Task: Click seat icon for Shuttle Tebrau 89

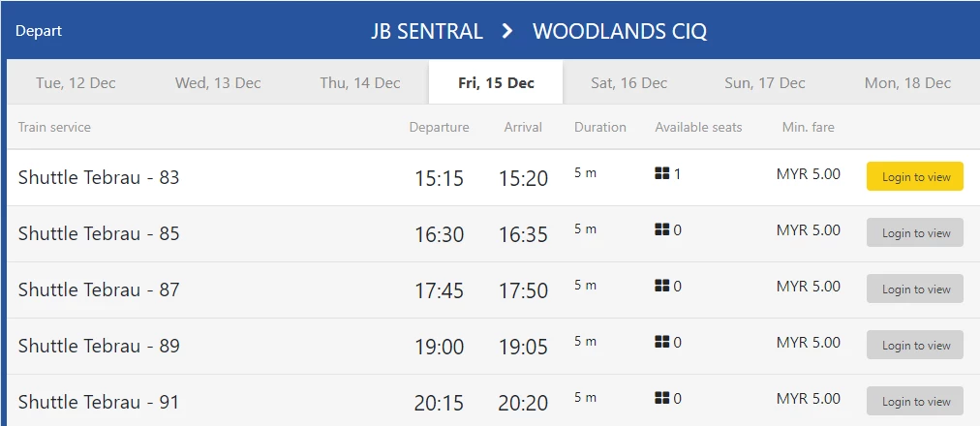Action: click(661, 343)
